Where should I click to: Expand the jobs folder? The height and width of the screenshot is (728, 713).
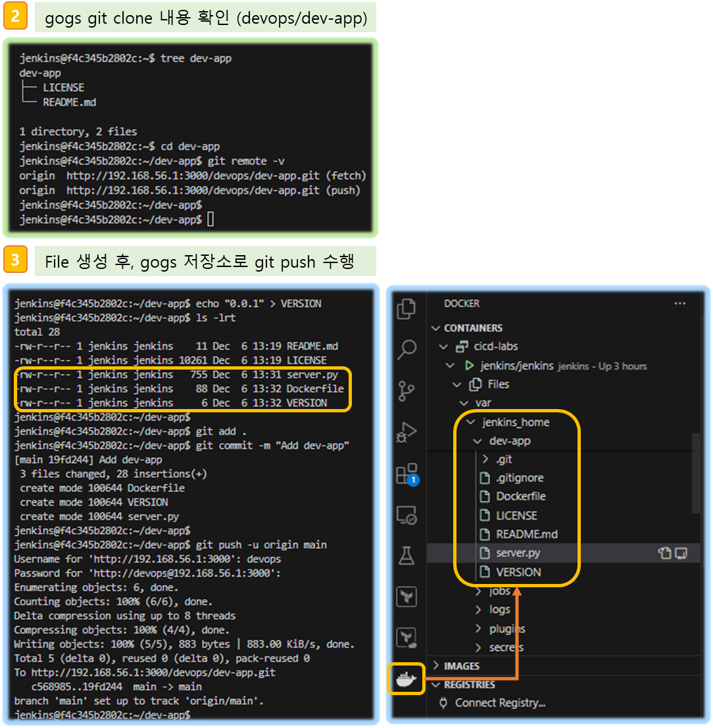(x=478, y=591)
